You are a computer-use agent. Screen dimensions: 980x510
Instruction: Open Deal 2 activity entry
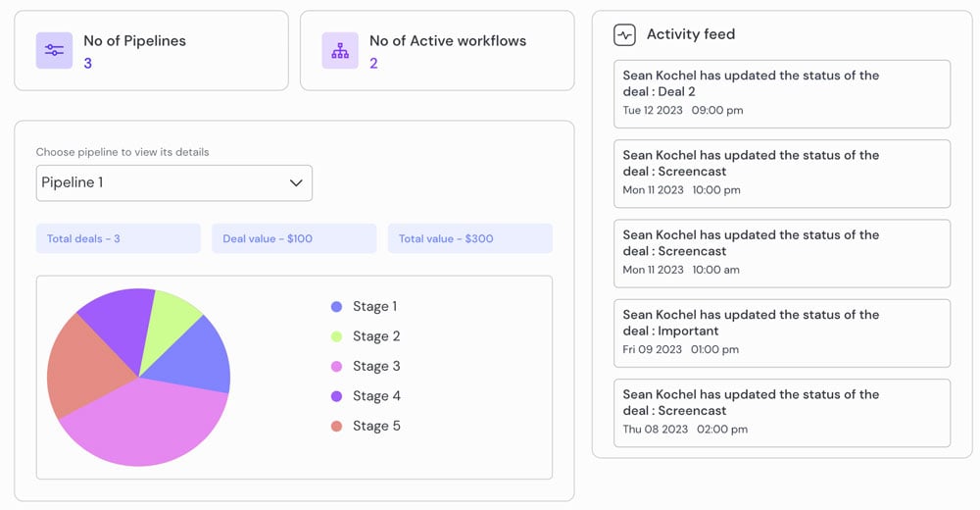click(x=782, y=94)
